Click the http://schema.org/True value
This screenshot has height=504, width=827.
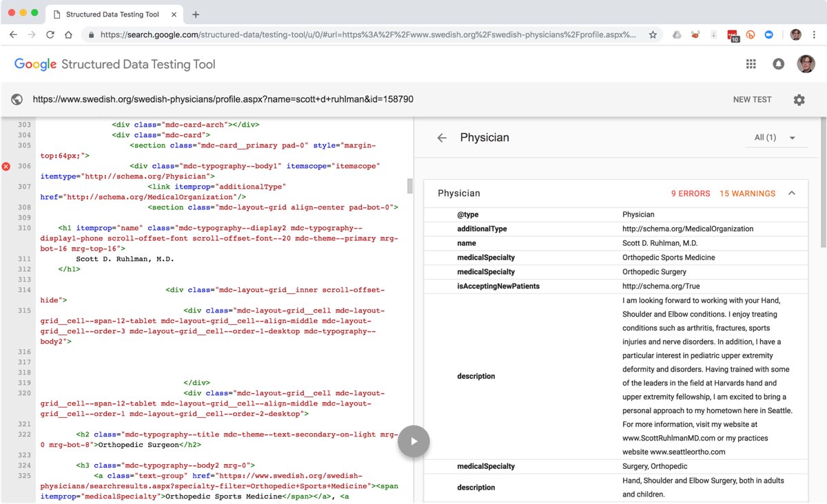[660, 286]
